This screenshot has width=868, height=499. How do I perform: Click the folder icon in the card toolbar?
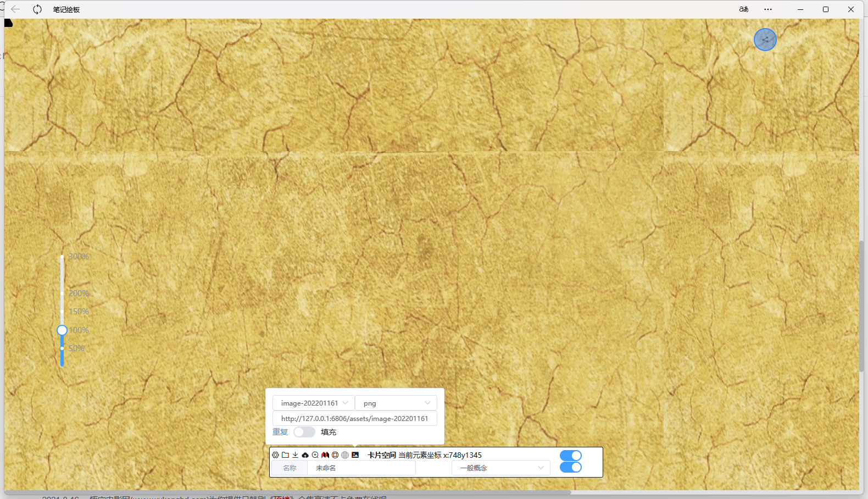[285, 455]
